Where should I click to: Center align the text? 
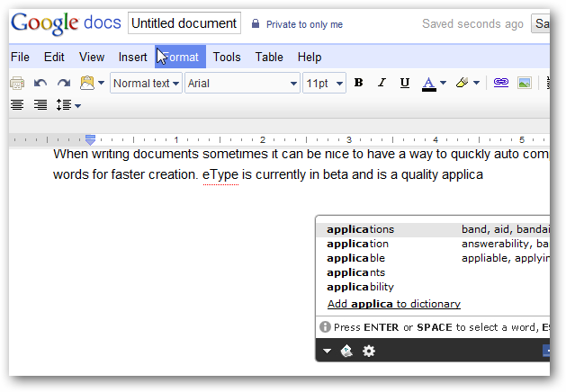click(x=17, y=105)
